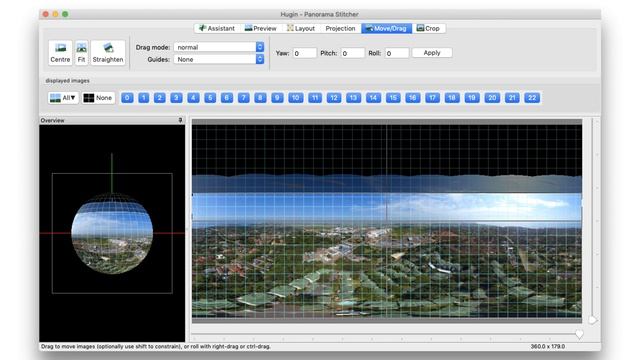Hide all images with None button
Viewport: 640px width, 360px height.
(98, 98)
